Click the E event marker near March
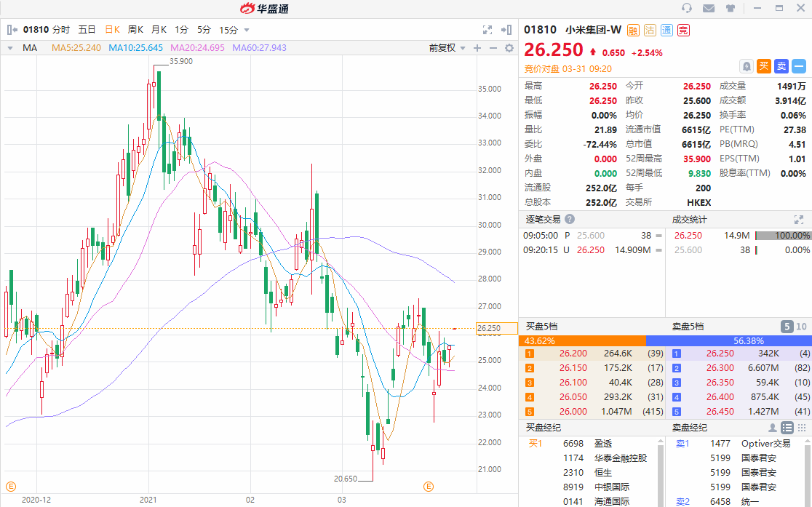The width and height of the screenshot is (812, 507). (x=429, y=487)
